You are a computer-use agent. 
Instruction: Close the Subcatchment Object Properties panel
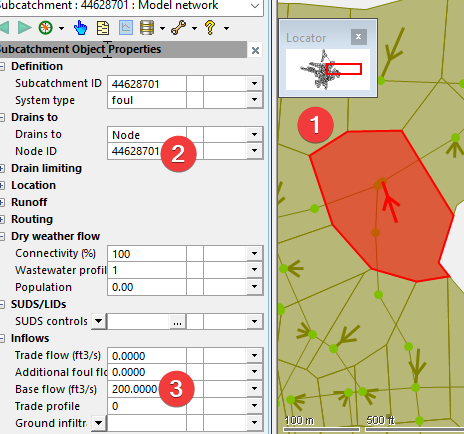click(x=255, y=50)
